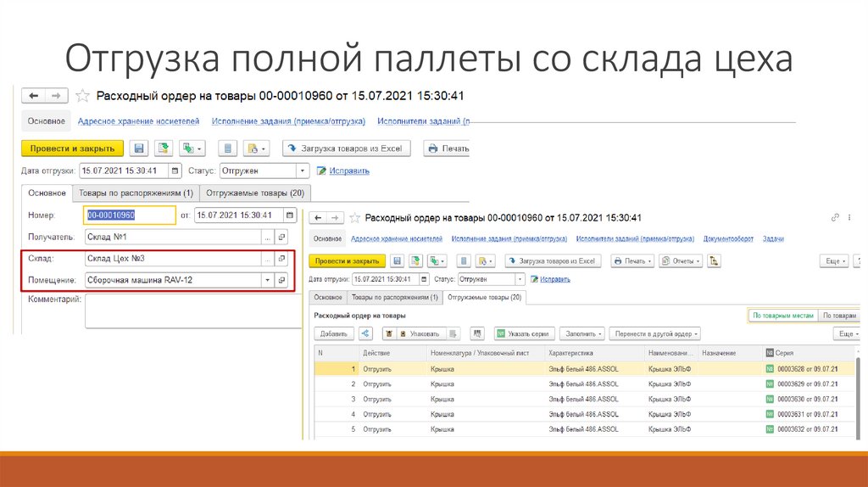The height and width of the screenshot is (487, 868).
Task: Click Получатель field with Склад №1
Action: [173, 237]
